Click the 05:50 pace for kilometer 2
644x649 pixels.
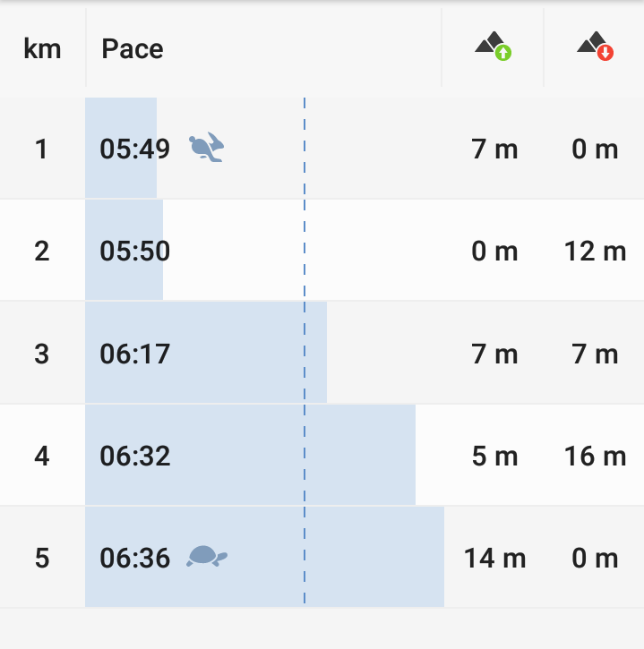click(135, 251)
